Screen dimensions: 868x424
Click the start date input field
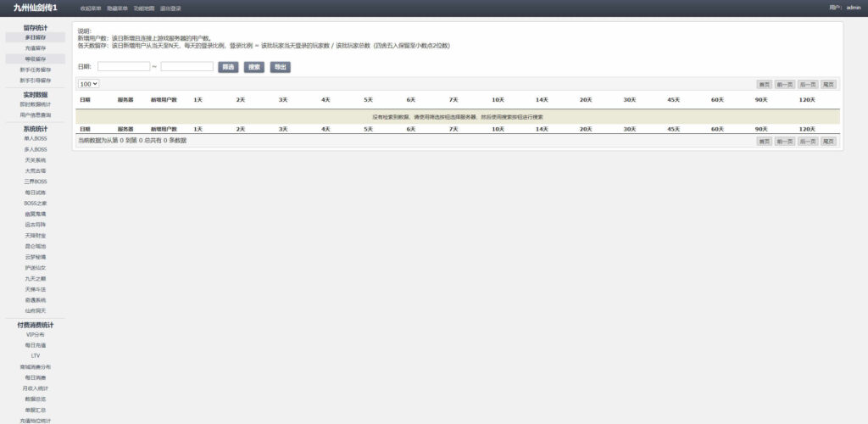click(124, 67)
